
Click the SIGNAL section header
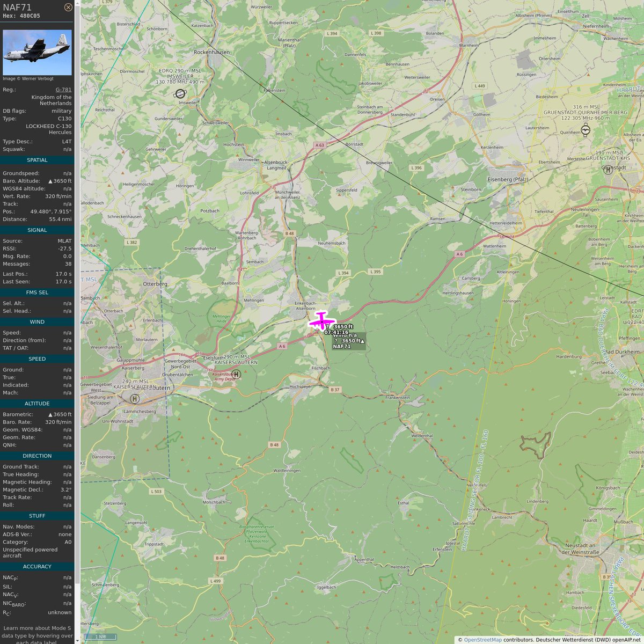(x=37, y=230)
